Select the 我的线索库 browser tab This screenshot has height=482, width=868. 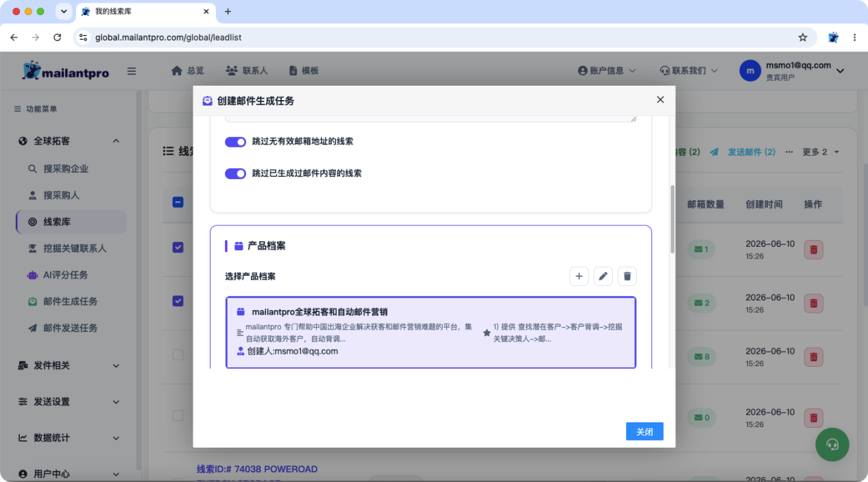[x=145, y=12]
